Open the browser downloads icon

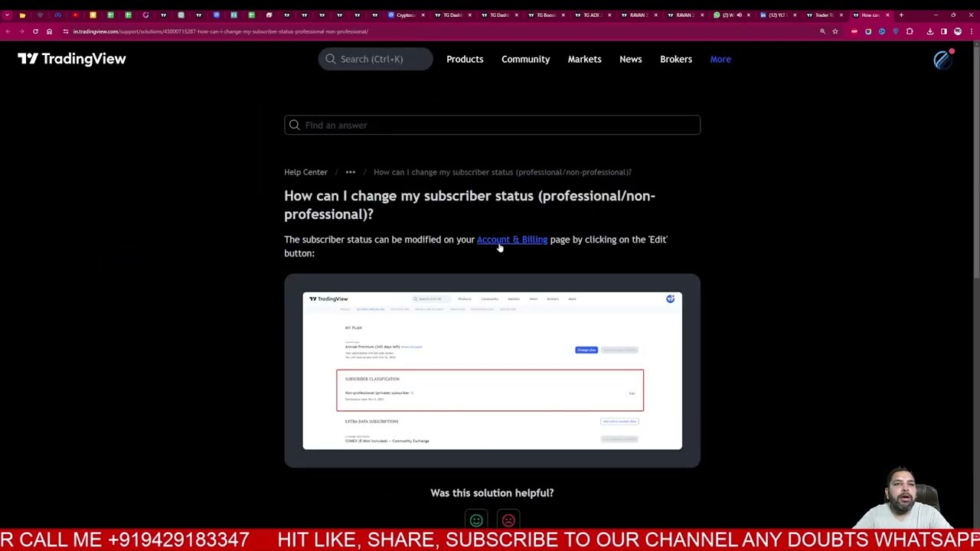[x=930, y=31]
